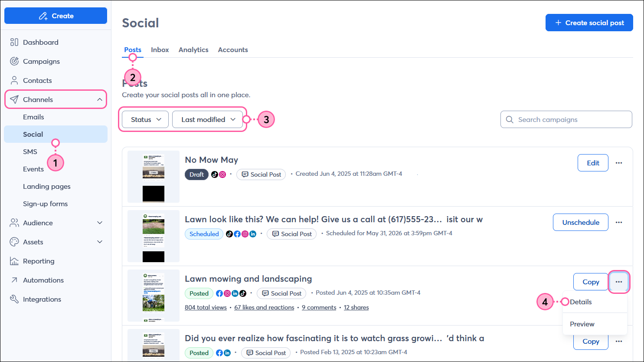Collapse the Channels section in sidebar
Image resolution: width=644 pixels, height=362 pixels.
coord(99,99)
